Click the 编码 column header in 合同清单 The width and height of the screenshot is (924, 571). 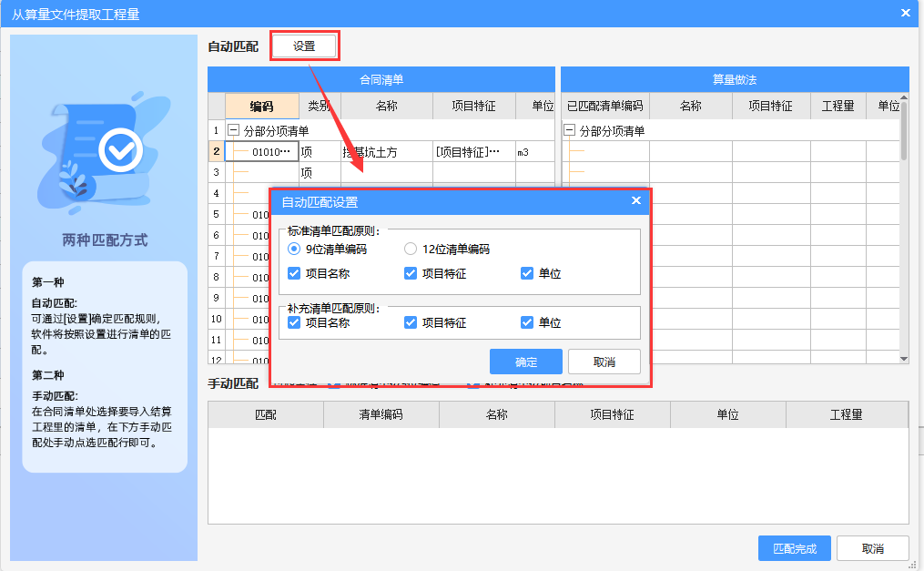[262, 106]
